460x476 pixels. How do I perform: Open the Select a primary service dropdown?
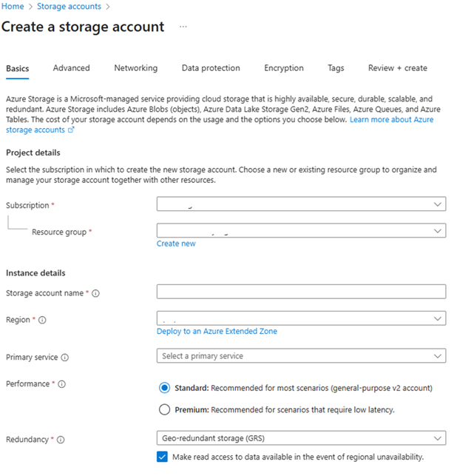click(301, 356)
